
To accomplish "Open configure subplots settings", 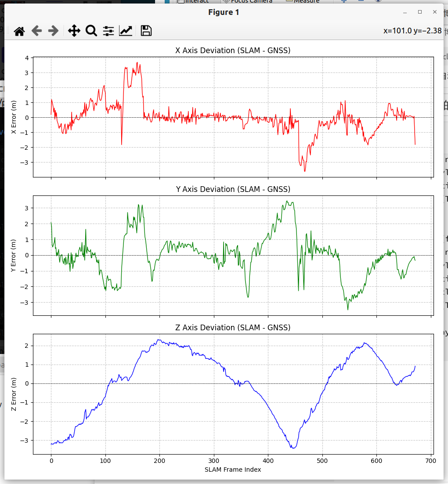I will point(108,31).
